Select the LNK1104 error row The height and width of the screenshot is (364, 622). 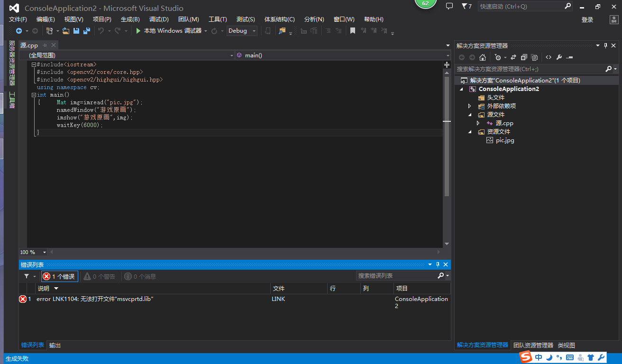pyautogui.click(x=235, y=302)
